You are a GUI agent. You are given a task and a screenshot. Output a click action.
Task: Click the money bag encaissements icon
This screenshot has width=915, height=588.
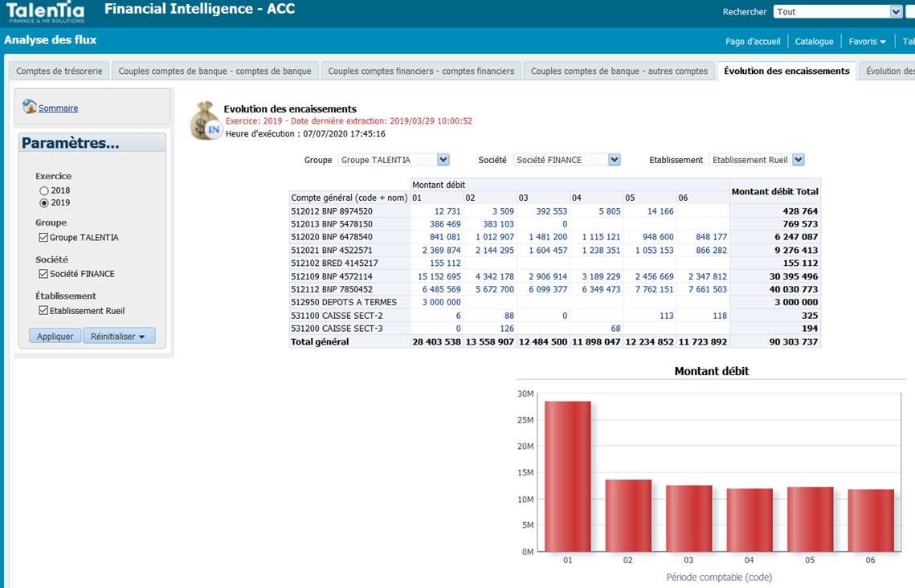(x=206, y=120)
